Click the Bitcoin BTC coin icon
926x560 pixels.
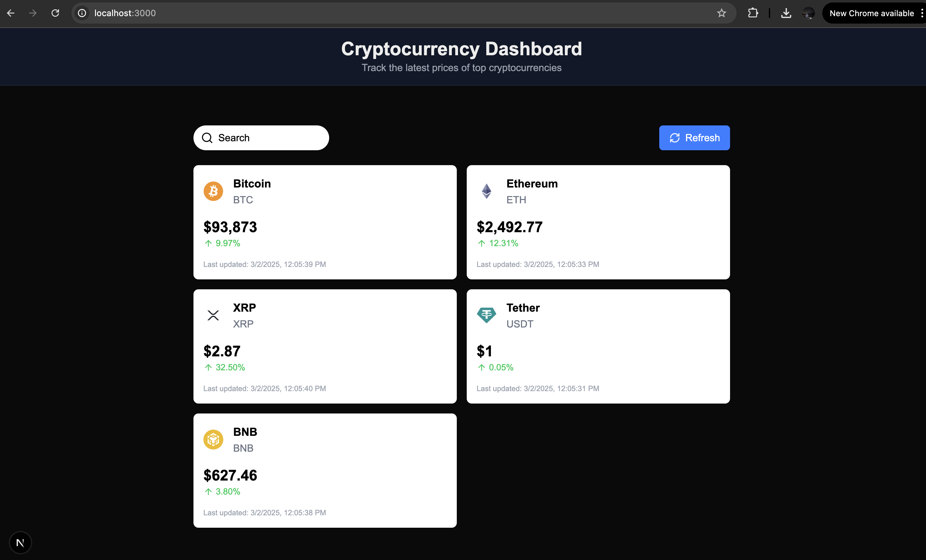pos(214,192)
